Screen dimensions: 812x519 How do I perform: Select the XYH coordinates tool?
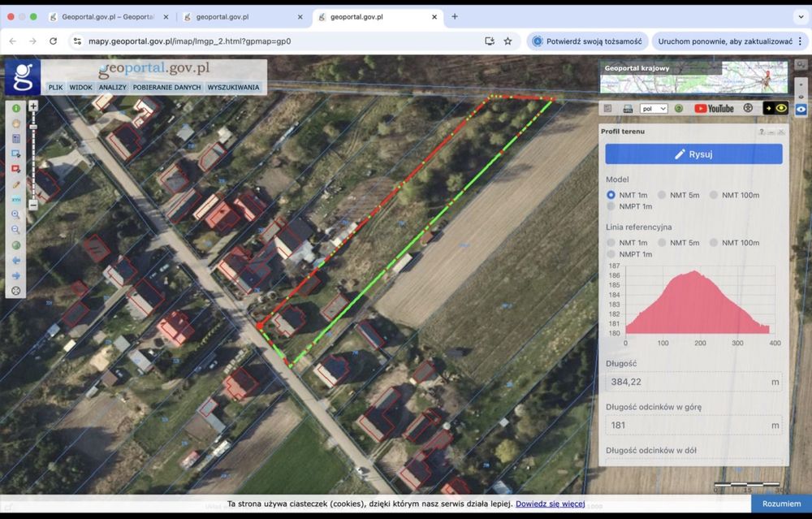pyautogui.click(x=15, y=200)
